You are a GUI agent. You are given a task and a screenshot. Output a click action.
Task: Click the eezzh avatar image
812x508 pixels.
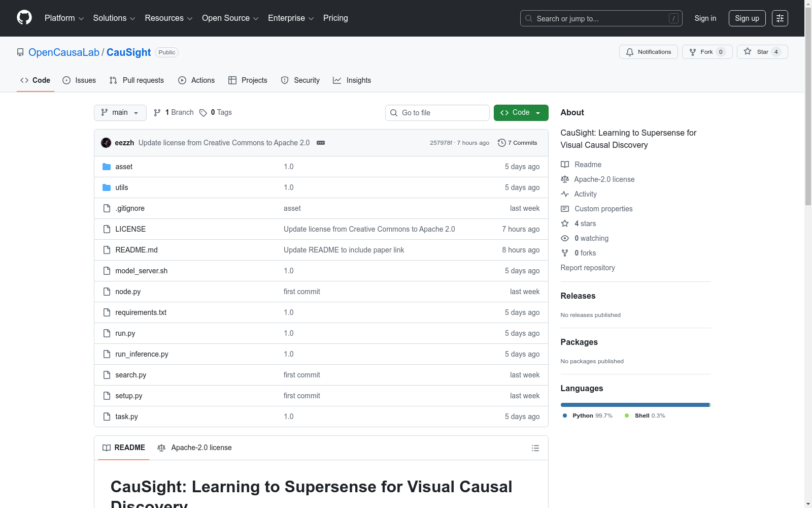coord(106,143)
